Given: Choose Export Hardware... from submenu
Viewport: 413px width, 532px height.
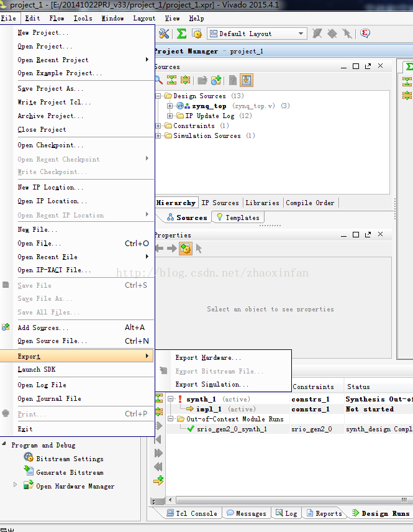Looking at the screenshot, I should click(x=208, y=357).
